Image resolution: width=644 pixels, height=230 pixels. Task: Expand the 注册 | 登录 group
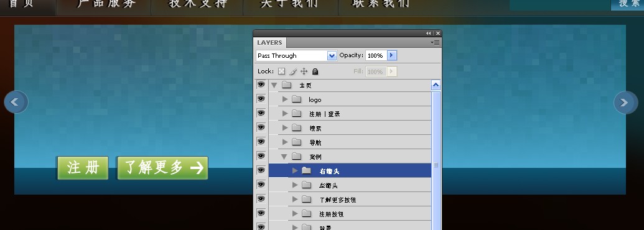click(x=285, y=114)
